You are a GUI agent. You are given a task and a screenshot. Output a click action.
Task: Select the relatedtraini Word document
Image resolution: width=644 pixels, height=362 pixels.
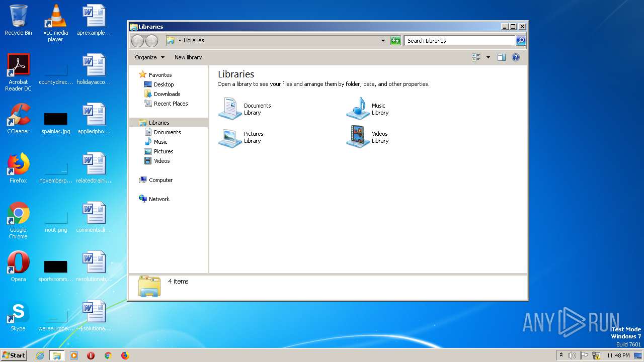tap(94, 168)
